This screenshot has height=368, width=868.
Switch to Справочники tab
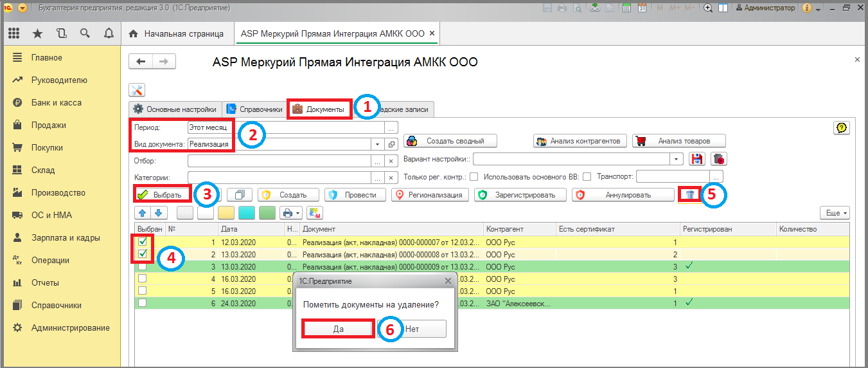point(254,109)
